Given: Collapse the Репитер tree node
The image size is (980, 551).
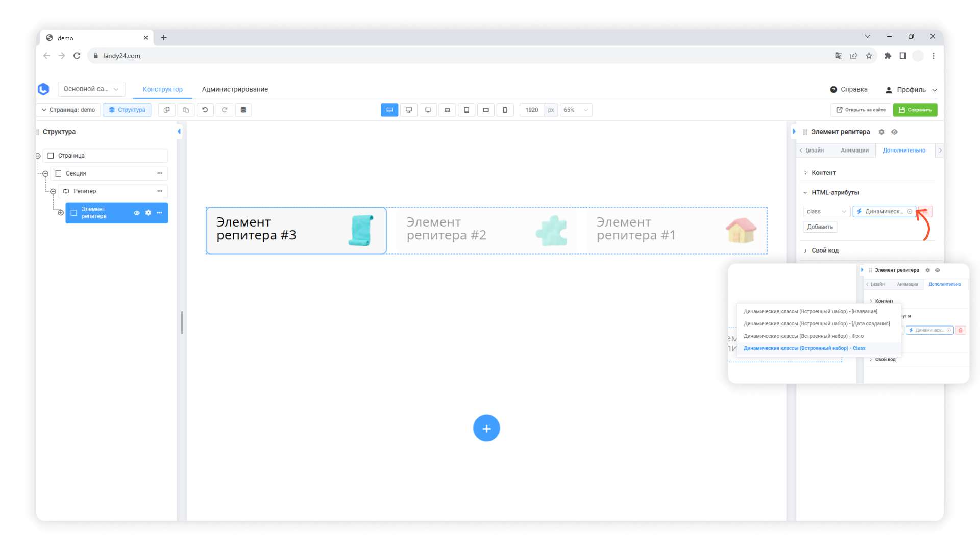Looking at the screenshot, I should pos(53,191).
